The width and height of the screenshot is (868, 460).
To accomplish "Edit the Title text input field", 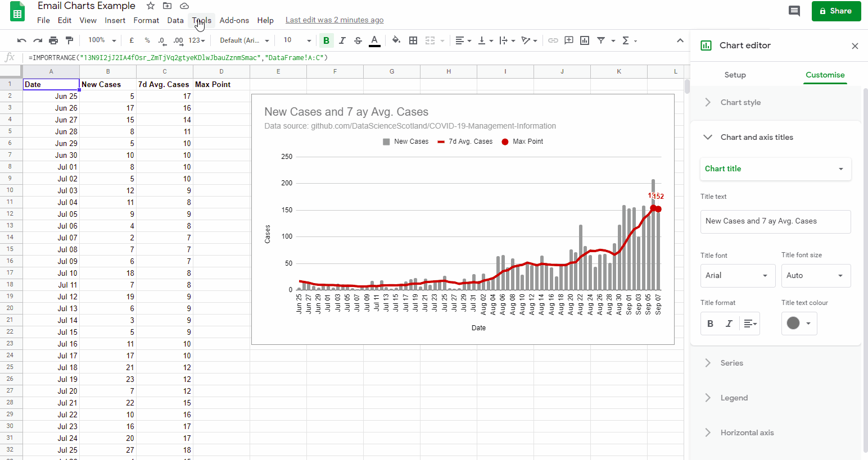I will (775, 221).
